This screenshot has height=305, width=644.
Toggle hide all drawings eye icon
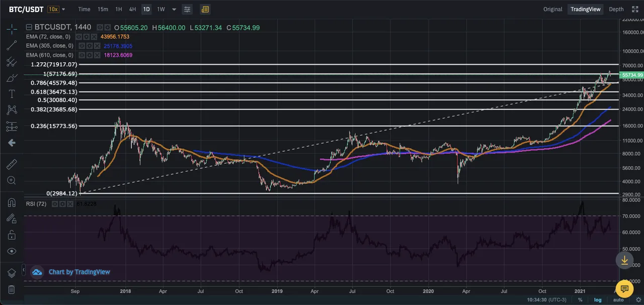coord(12,251)
